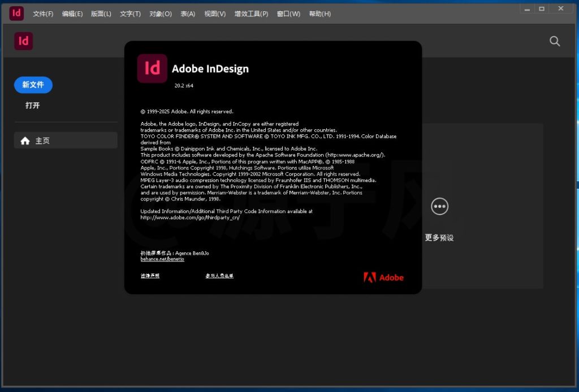
Task: Open the search magnifier icon
Action: coord(555,41)
